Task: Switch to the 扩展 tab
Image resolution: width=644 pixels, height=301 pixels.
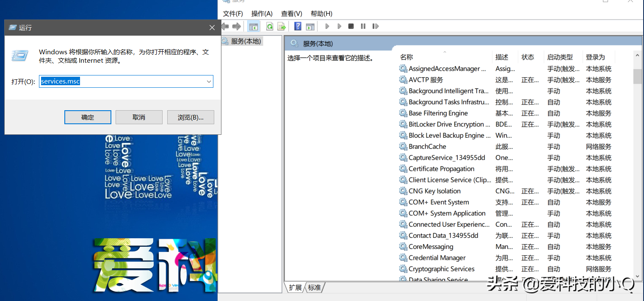Action: click(x=295, y=288)
